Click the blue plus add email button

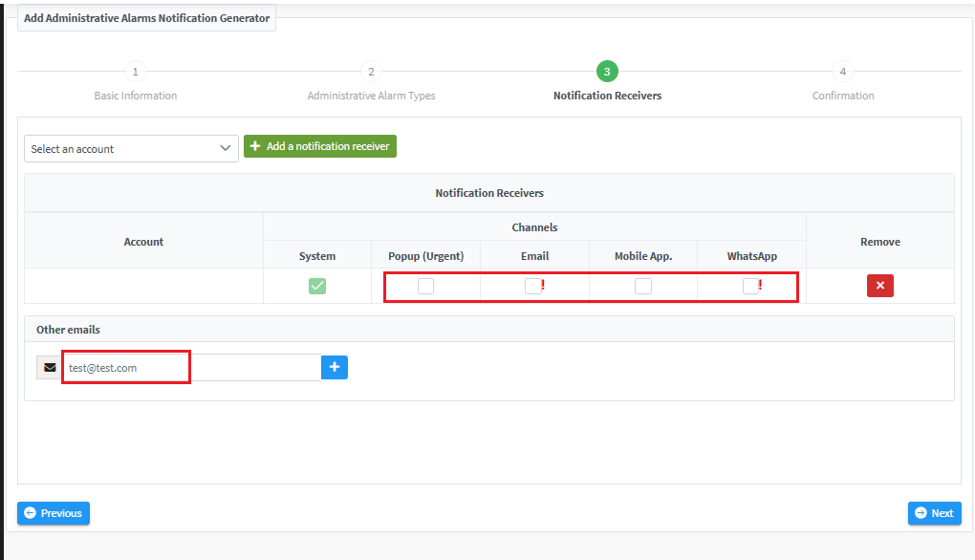335,367
